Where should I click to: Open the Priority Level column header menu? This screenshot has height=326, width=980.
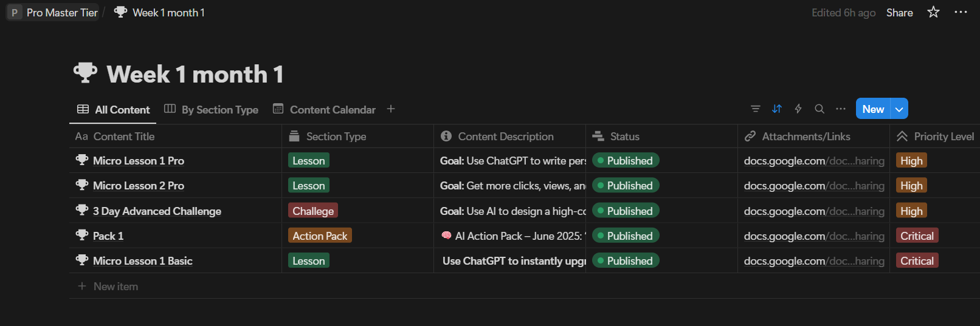pyautogui.click(x=943, y=137)
